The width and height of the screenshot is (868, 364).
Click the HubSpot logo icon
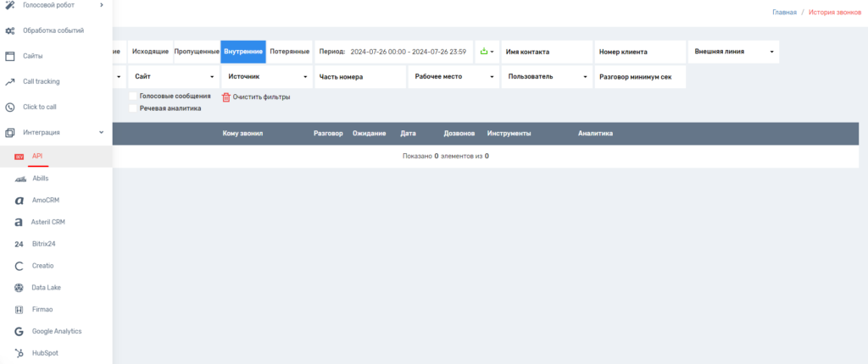(x=19, y=353)
